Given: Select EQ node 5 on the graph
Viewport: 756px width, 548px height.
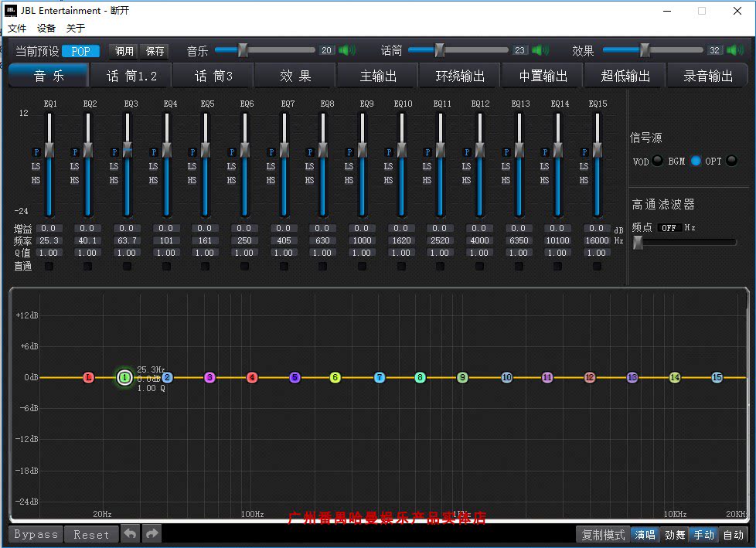Looking at the screenshot, I should click(x=295, y=378).
